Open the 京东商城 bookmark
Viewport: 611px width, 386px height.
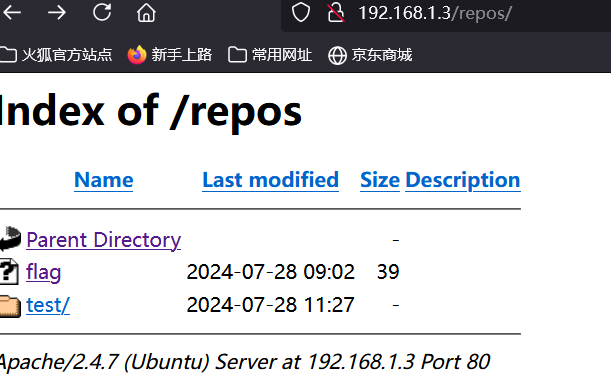click(370, 55)
